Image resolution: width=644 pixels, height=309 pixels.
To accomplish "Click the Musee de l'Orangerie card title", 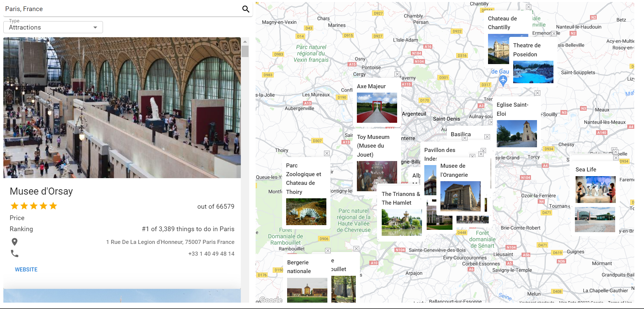I will click(x=454, y=170).
